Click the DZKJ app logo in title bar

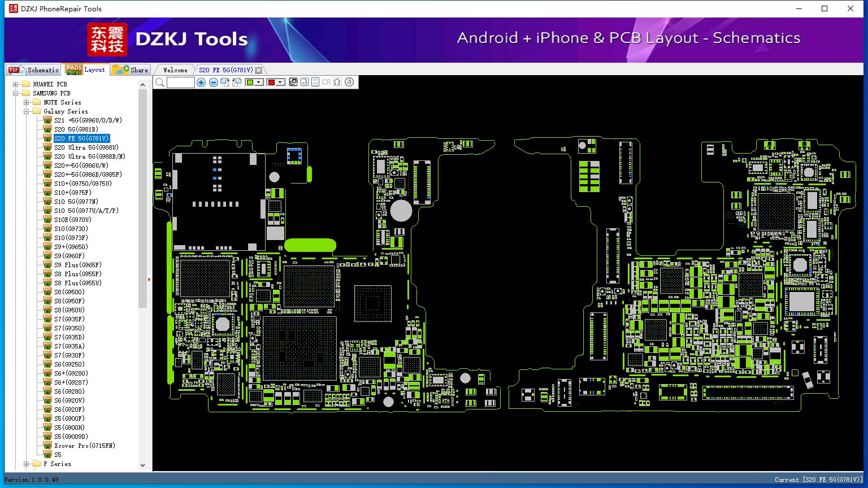tap(14, 8)
